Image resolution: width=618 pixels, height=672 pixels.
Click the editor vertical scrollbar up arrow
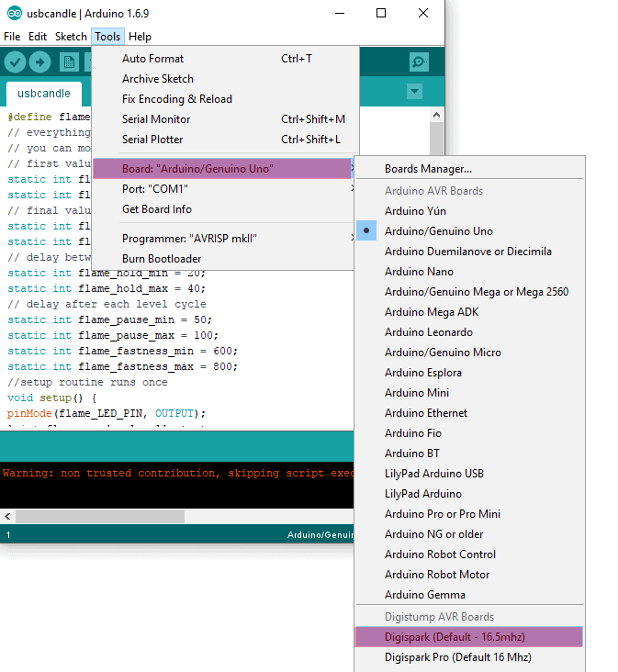[x=436, y=115]
